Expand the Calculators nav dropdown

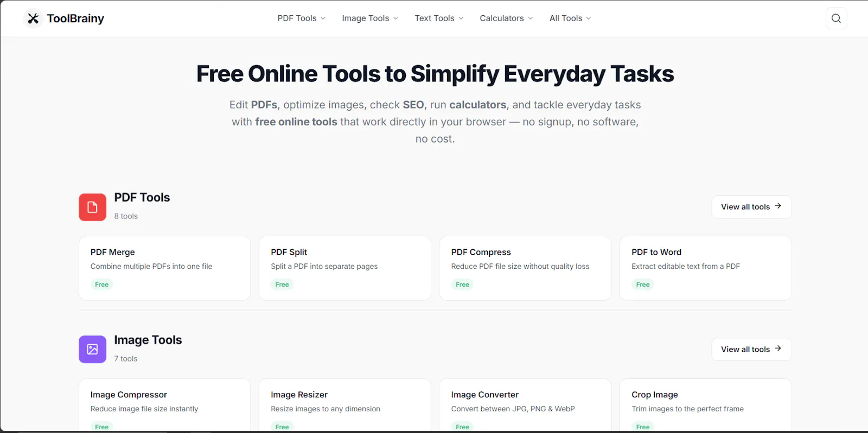(x=506, y=18)
